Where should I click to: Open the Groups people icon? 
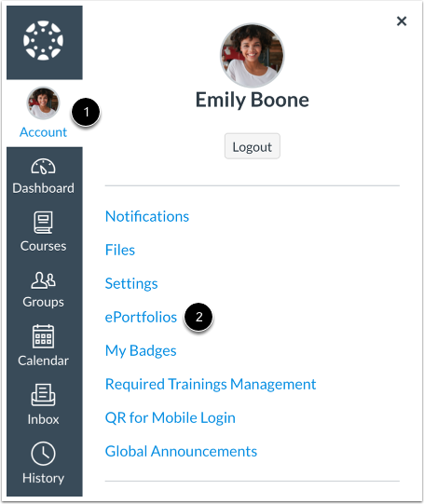click(44, 280)
